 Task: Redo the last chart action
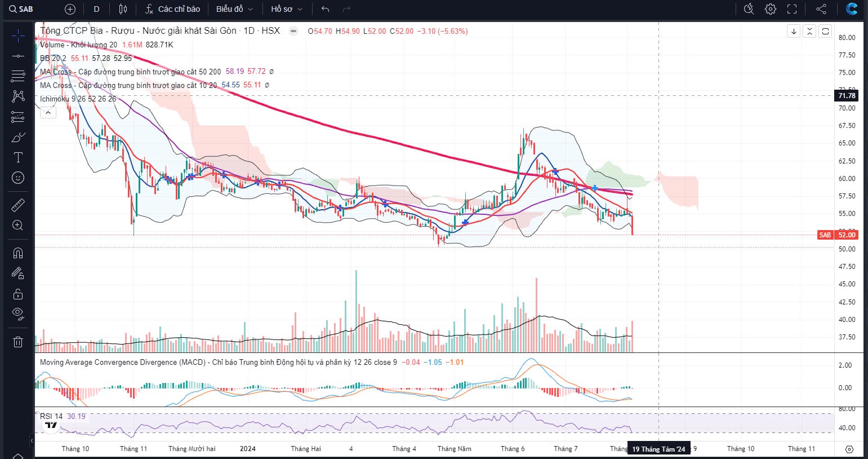pyautogui.click(x=346, y=9)
